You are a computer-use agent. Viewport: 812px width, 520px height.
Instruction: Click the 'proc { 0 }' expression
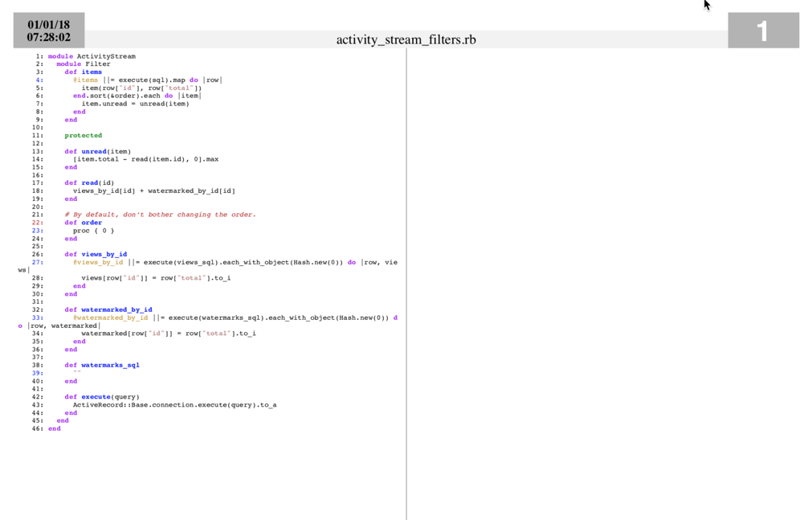tap(94, 231)
